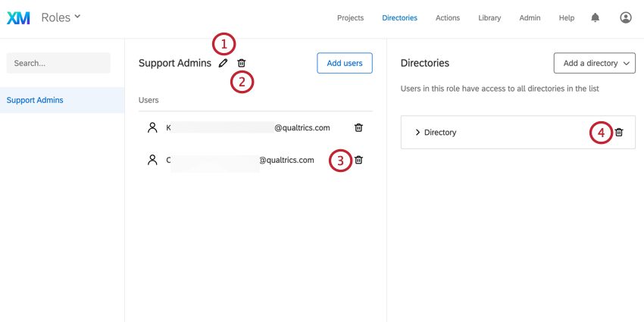Screen dimensions: 644x322
Task: Focus the roles Search field
Action: click(58, 64)
